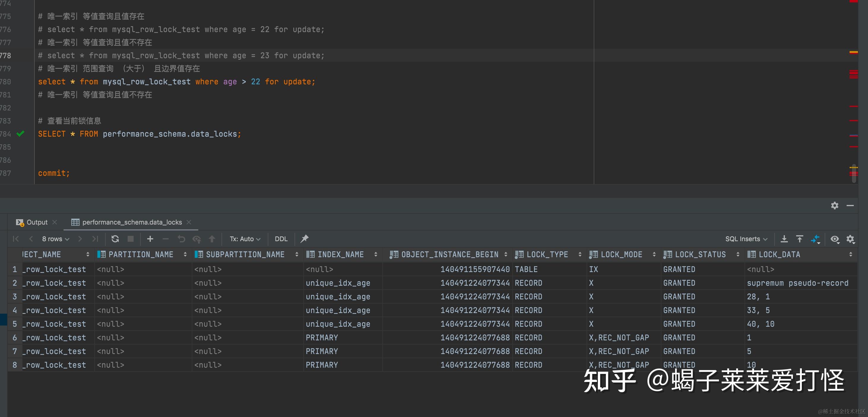Add a new row using the plus icon
Viewport: 868px width, 417px height.
pos(150,239)
